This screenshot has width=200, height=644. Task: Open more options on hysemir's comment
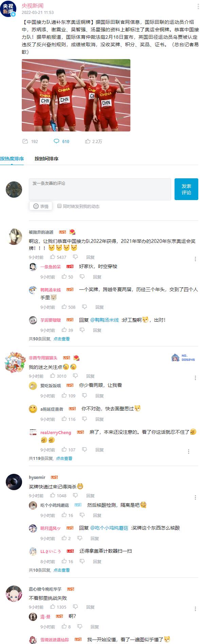(195, 498)
